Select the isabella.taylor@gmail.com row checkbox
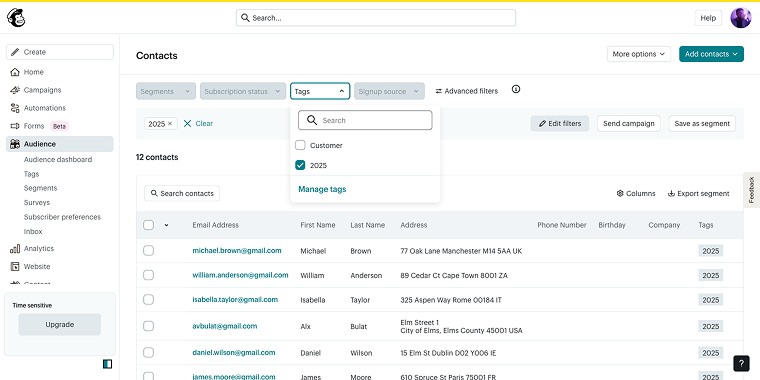This screenshot has height=380, width=760. [x=148, y=300]
